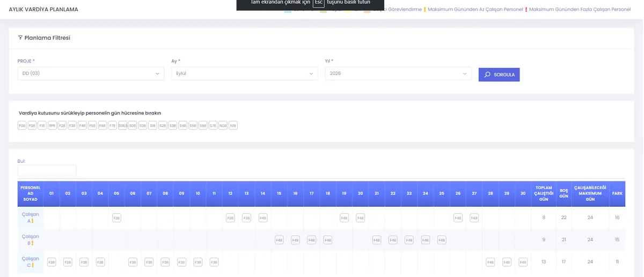
Task: Select the S58 shift box in palette
Action: click(x=193, y=125)
